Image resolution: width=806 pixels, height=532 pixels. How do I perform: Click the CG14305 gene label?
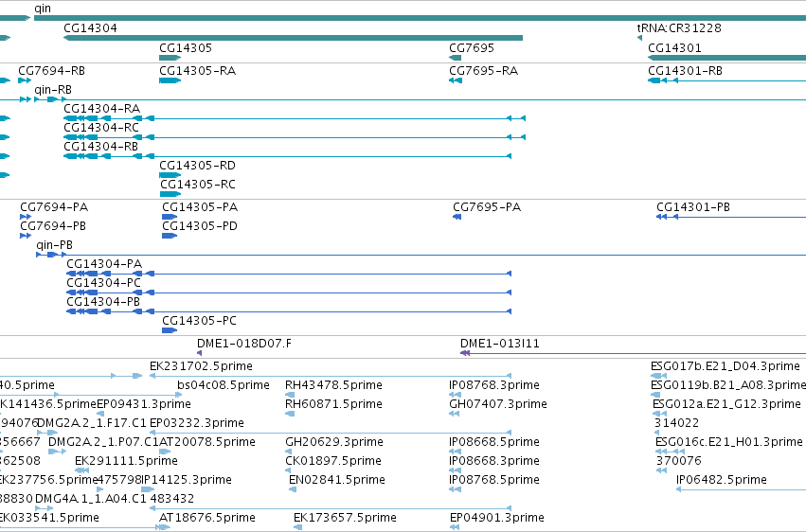[x=186, y=48]
